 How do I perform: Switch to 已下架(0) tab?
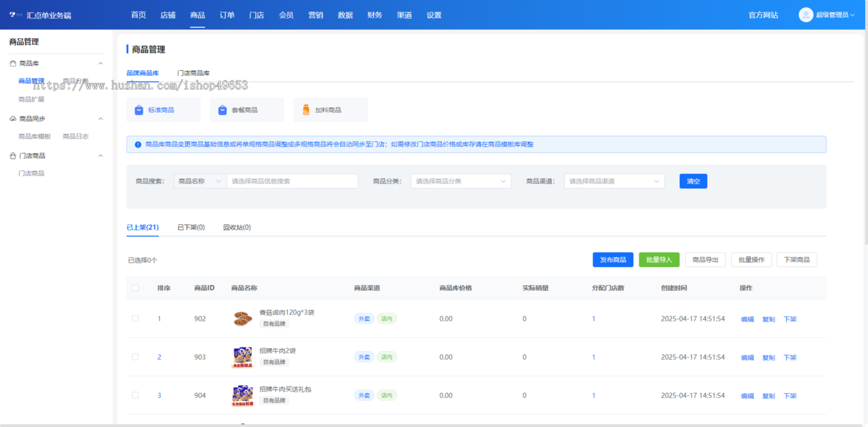pos(191,227)
